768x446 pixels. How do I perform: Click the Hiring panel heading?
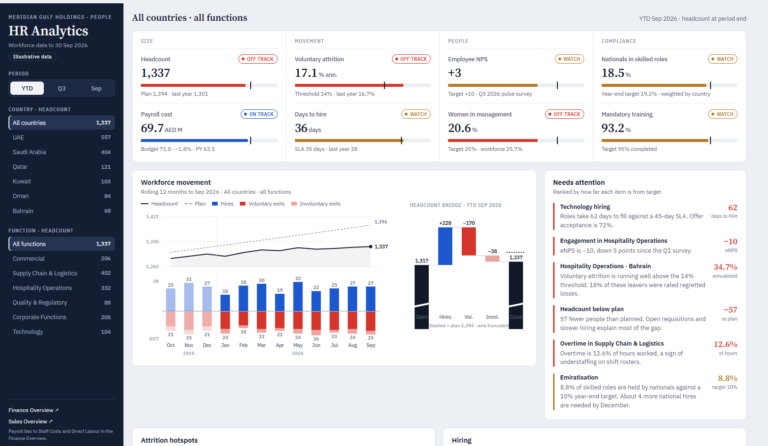pos(461,440)
